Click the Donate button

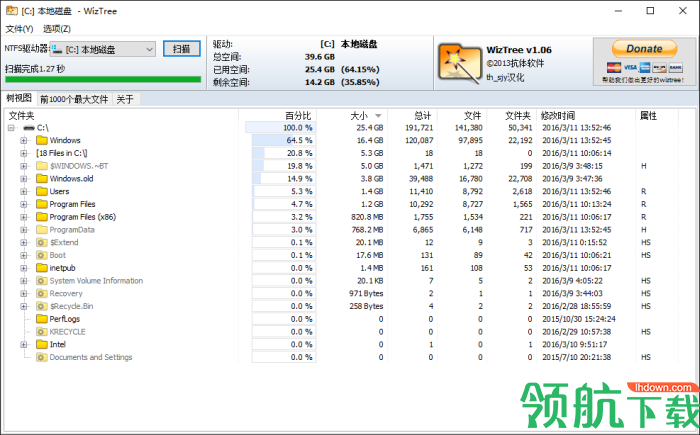point(644,49)
